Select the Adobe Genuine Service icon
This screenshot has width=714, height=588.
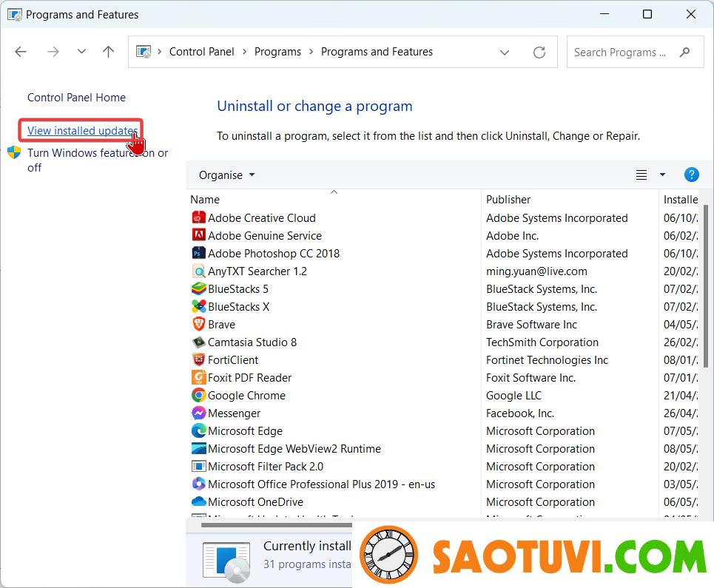coord(198,235)
